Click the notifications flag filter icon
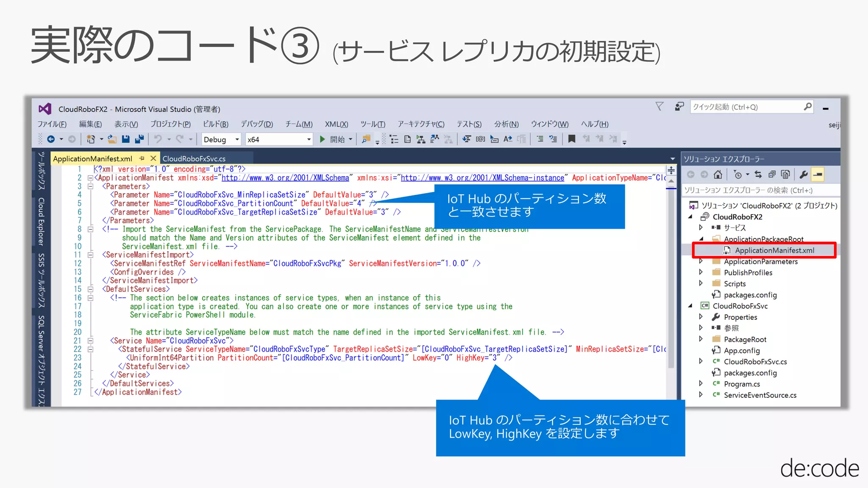The height and width of the screenshot is (488, 868). point(659,106)
